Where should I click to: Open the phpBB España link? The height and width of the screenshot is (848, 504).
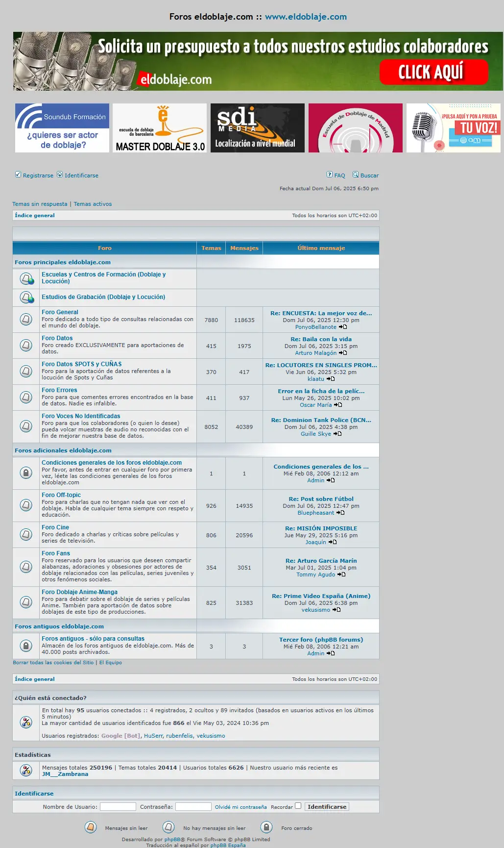pyautogui.click(x=228, y=845)
